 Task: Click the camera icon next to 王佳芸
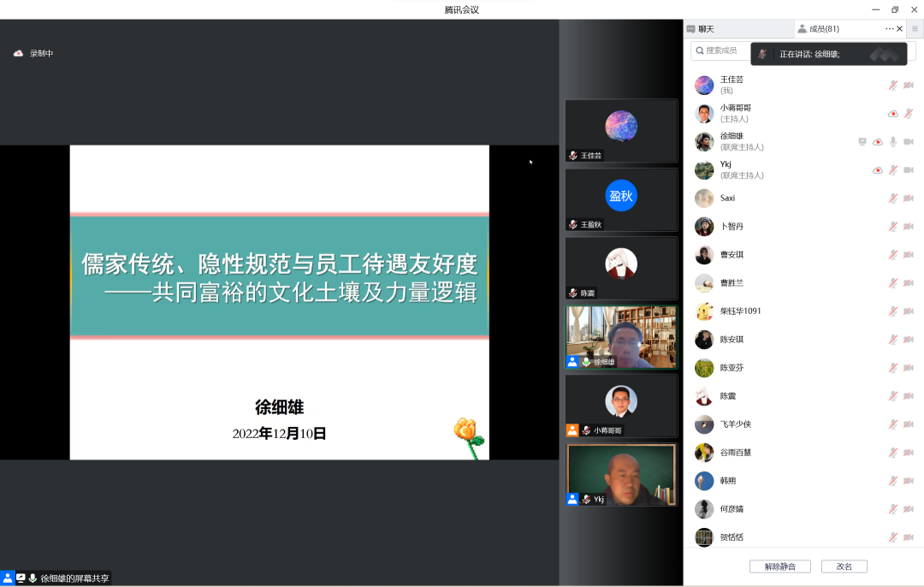click(909, 85)
